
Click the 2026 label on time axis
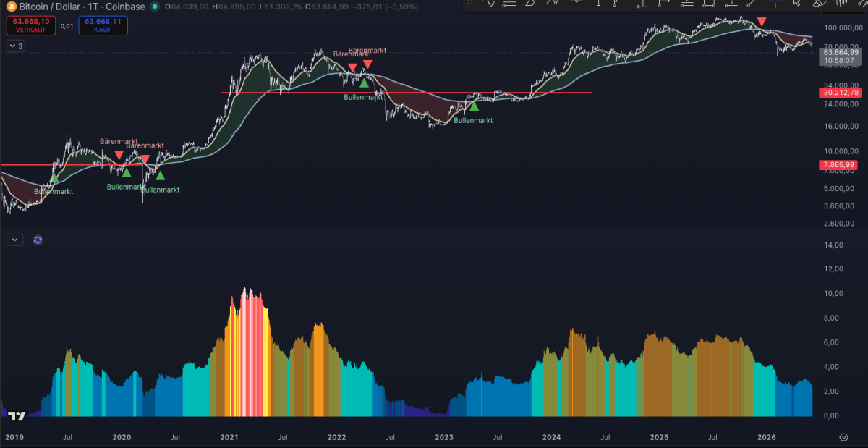point(766,438)
